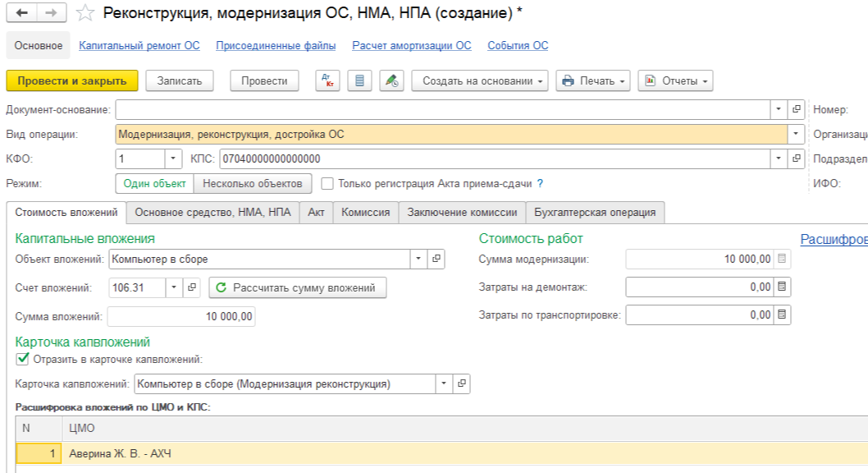Screen dimensions: 868x473
Task: Open the Основное средство, НМА, НПА tab
Action: [212, 213]
